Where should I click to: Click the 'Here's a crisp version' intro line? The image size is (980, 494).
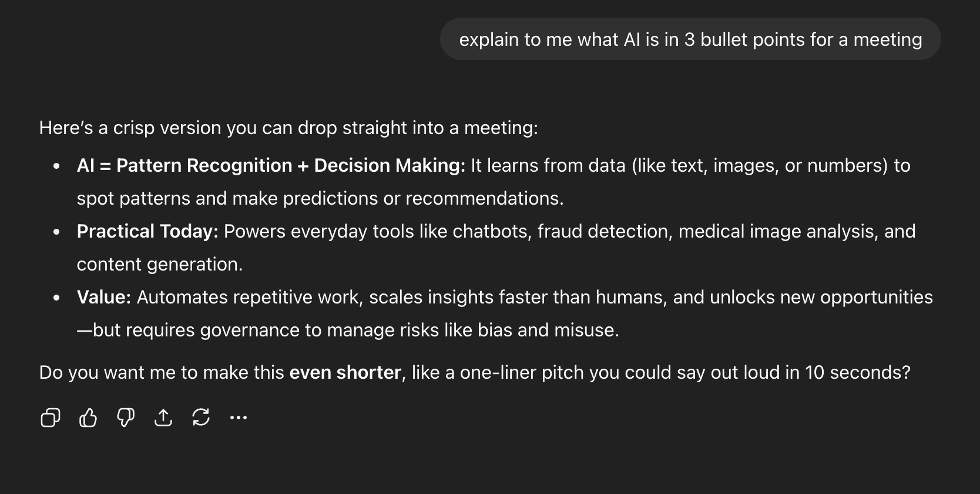click(288, 128)
